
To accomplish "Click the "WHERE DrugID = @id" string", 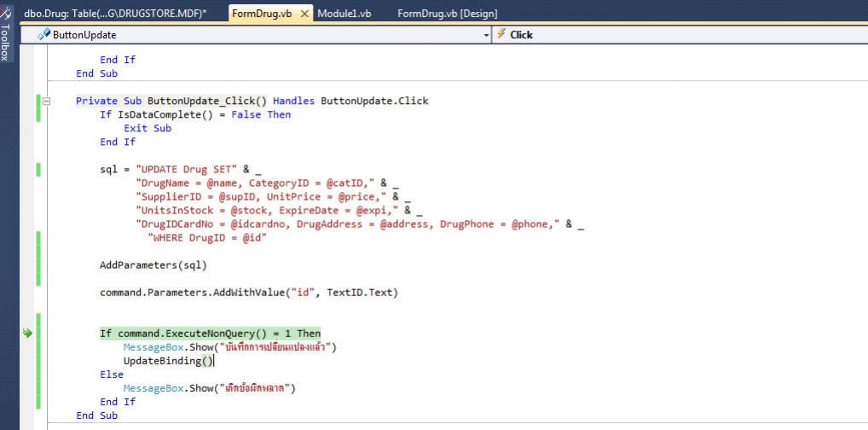I will pos(207,238).
